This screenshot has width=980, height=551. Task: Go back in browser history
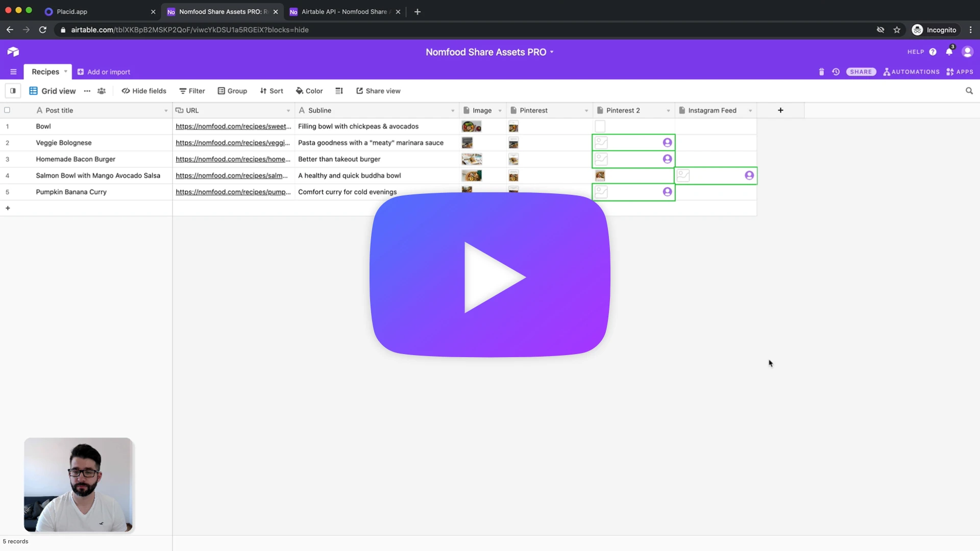pyautogui.click(x=10, y=30)
